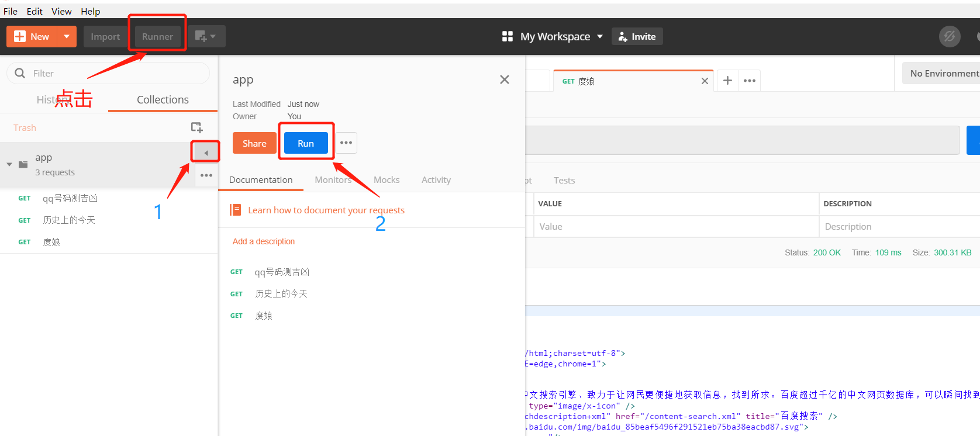Viewport: 980px width, 436px height.
Task: Switch to the Collections tab
Action: (x=163, y=99)
